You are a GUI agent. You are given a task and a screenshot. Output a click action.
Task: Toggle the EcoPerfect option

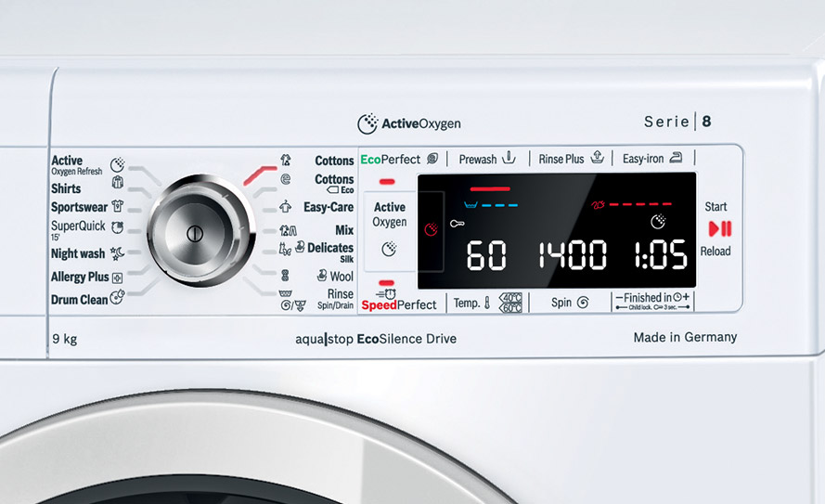(399, 159)
